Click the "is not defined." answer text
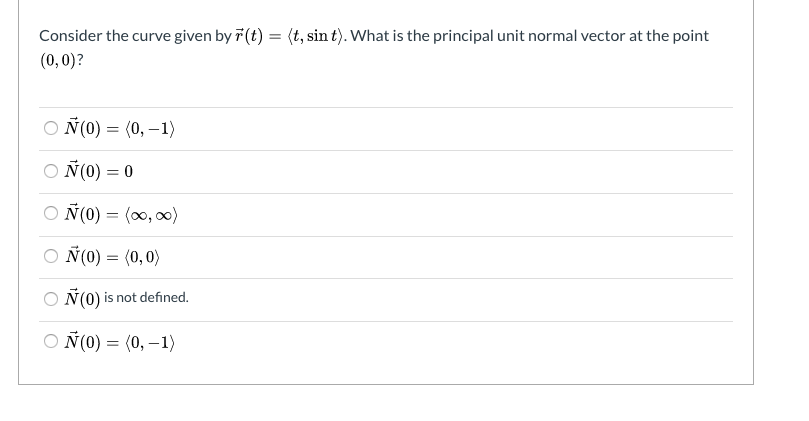 pos(146,298)
